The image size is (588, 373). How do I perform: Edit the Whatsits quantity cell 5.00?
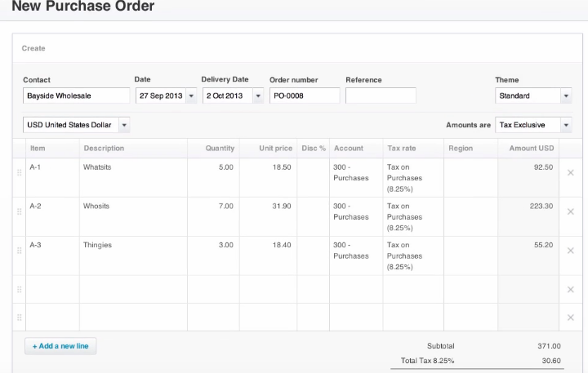pyautogui.click(x=213, y=178)
